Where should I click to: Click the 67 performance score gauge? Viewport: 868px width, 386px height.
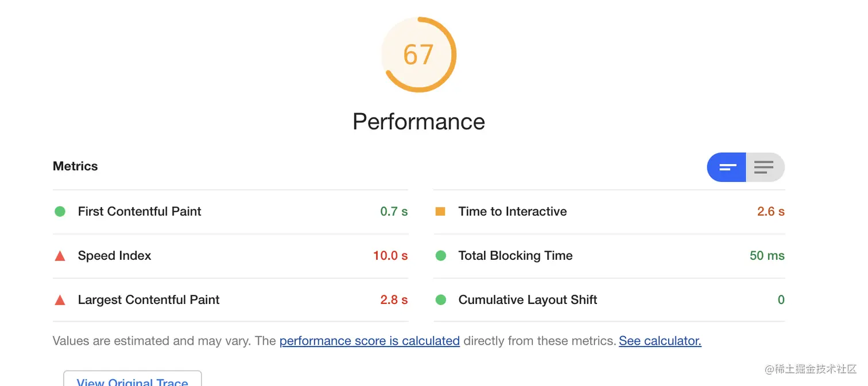418,54
